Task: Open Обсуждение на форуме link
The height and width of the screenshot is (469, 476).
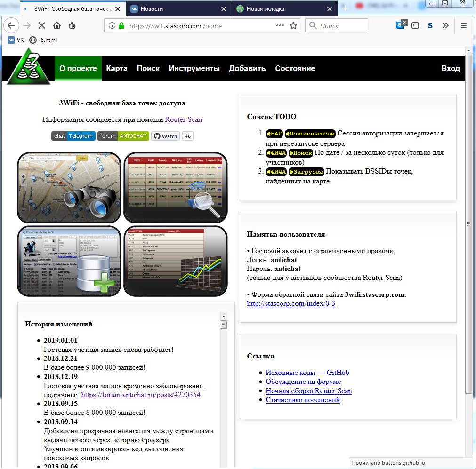Action: 303,382
